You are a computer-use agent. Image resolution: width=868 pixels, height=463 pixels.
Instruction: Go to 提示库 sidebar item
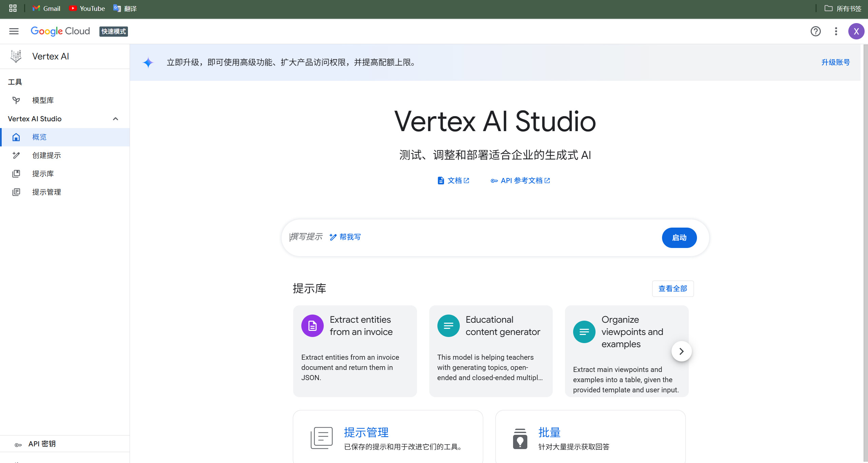pyautogui.click(x=43, y=174)
